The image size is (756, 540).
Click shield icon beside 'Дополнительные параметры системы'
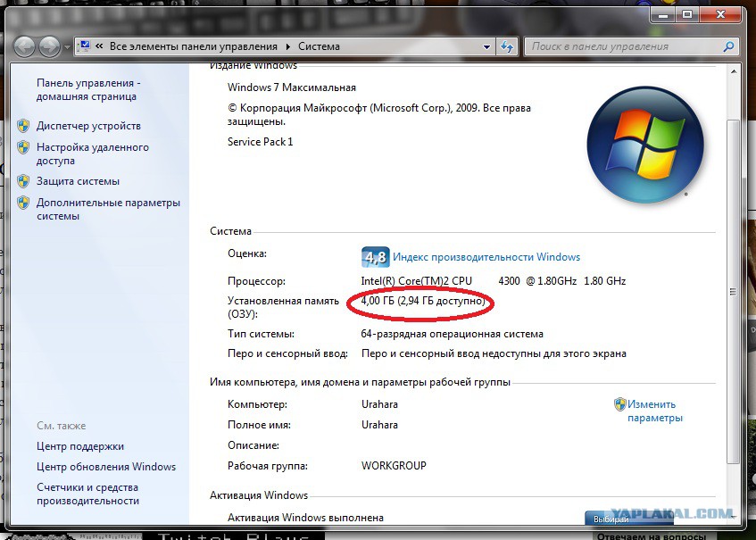coord(23,203)
